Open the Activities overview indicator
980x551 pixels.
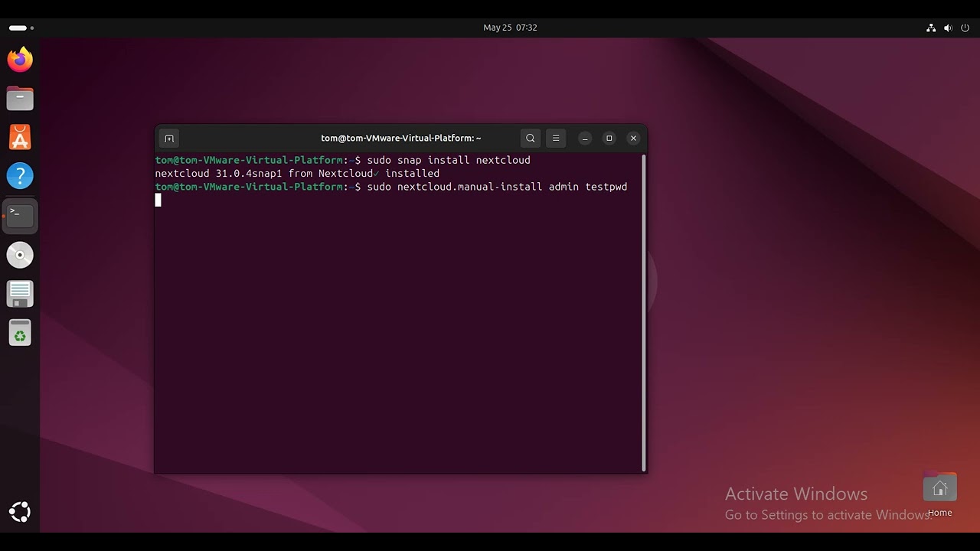point(21,28)
